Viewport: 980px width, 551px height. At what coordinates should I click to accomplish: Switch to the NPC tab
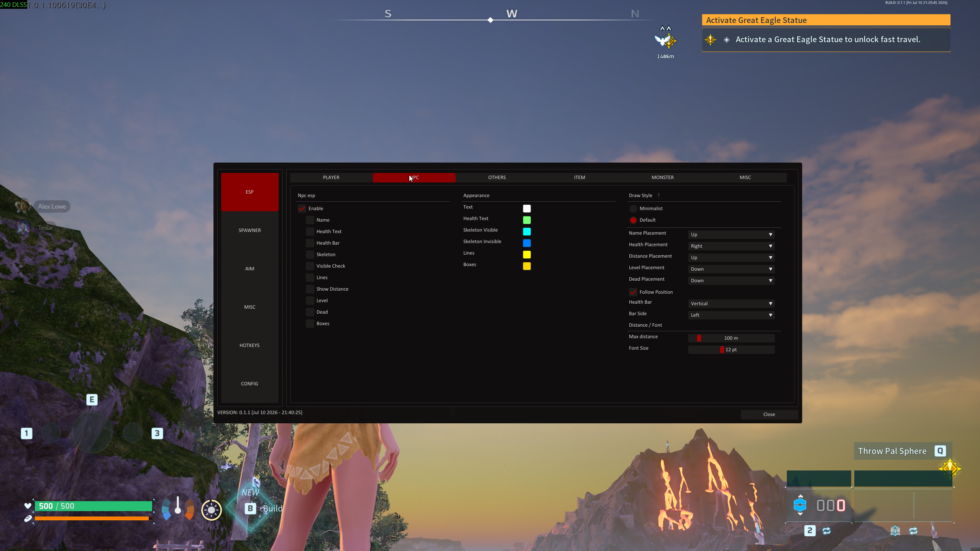414,178
